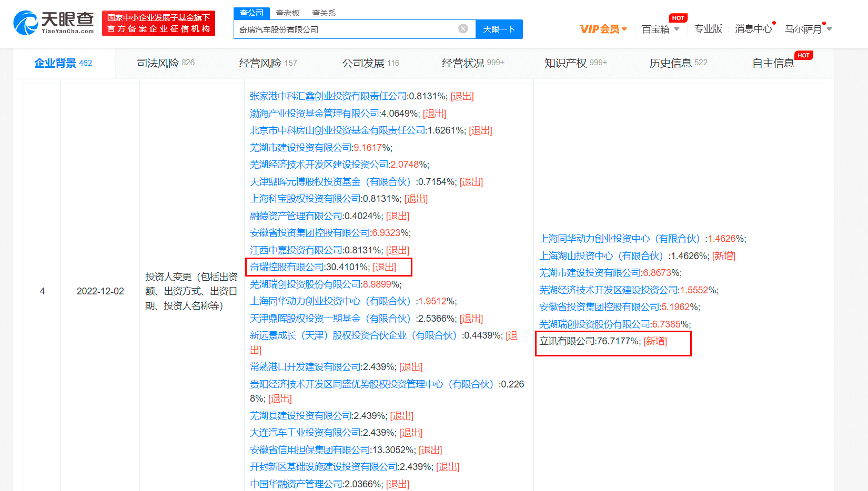Clear the search box with the X icon

463,28
